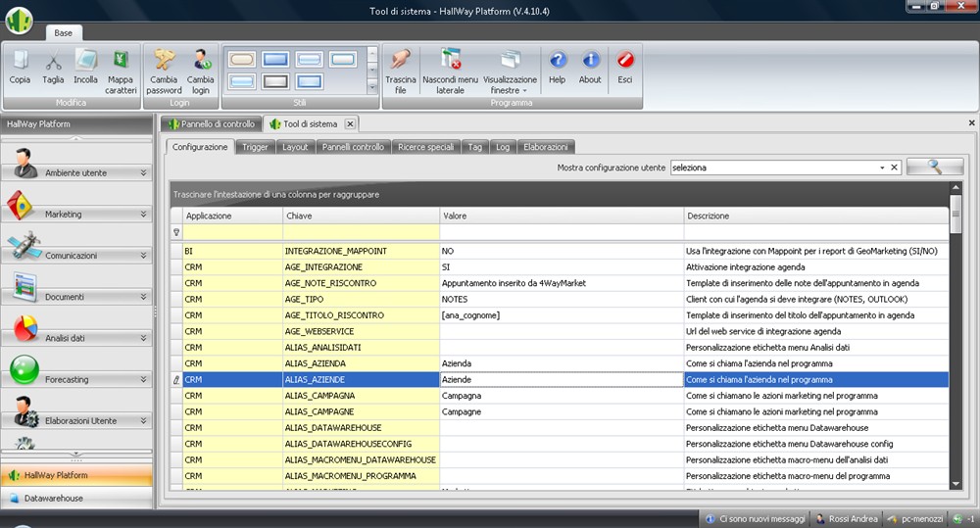This screenshot has height=528, width=980.
Task: Open the Pannelli controllo tab
Action: coord(353,147)
